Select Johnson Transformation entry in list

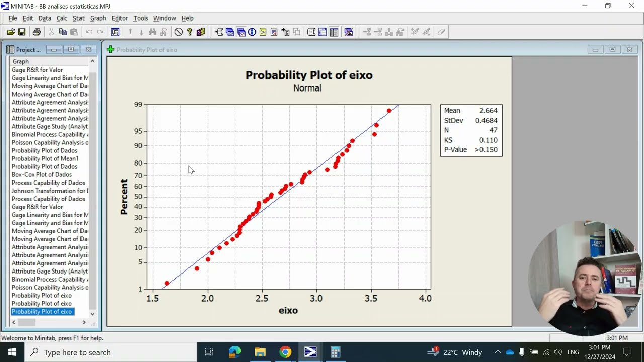pos(49,191)
